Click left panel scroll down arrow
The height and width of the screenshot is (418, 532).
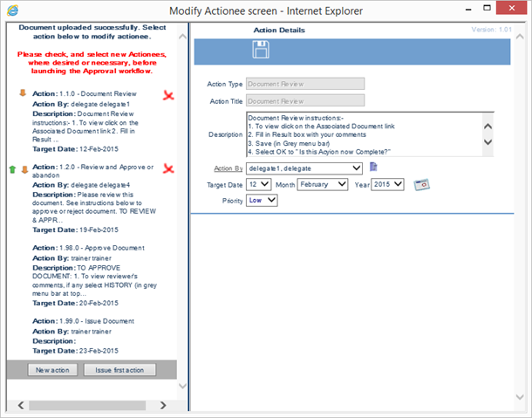[x=182, y=386]
